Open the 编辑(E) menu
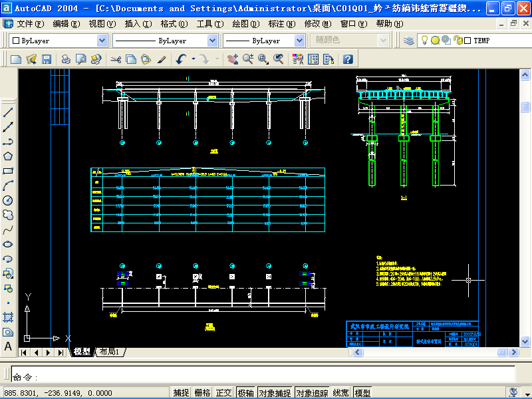Image resolution: width=532 pixels, height=399 pixels. 66,24
